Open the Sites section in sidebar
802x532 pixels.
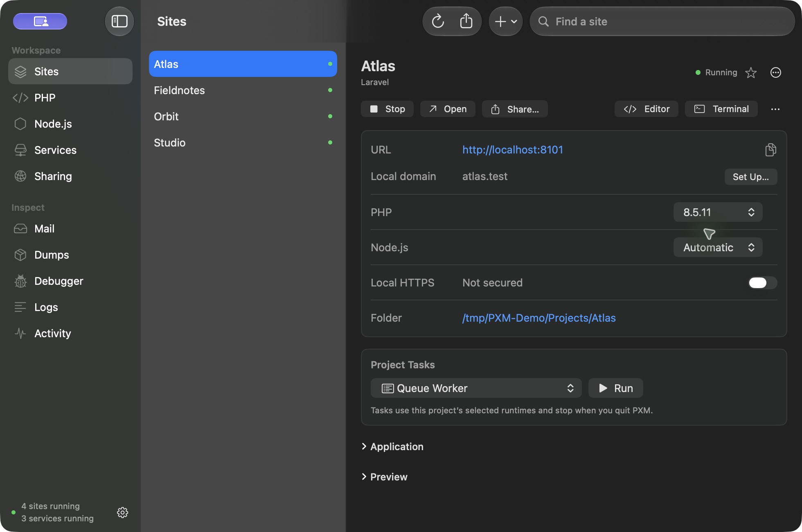coord(70,71)
